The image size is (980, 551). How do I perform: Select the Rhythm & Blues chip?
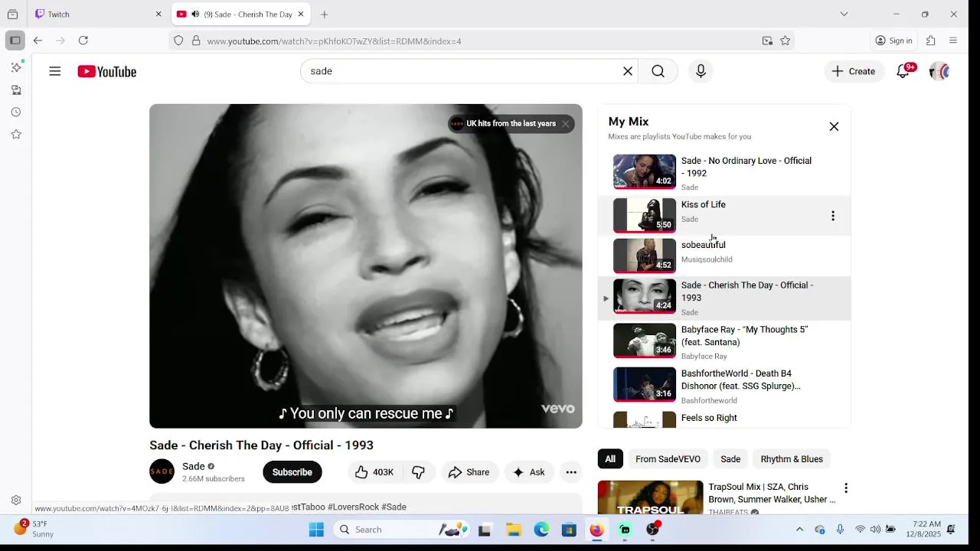point(792,459)
